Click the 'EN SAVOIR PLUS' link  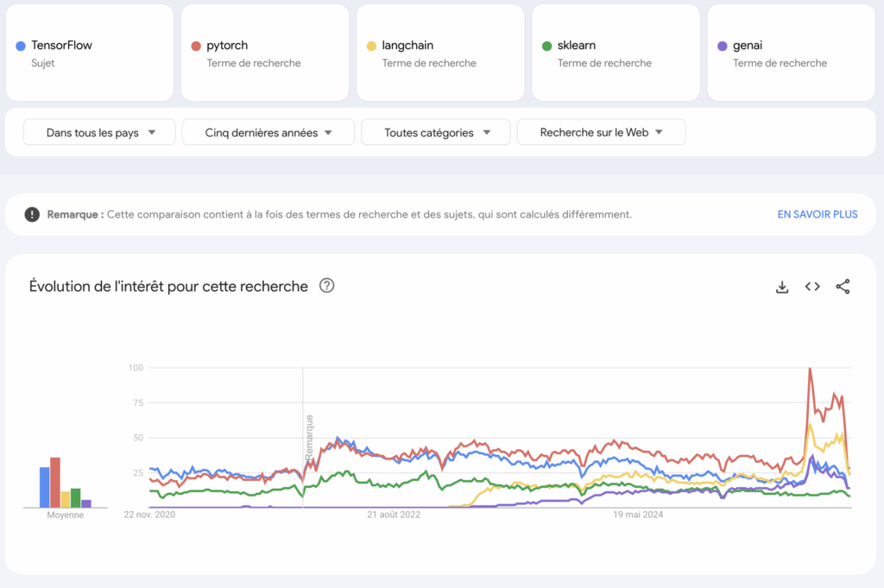tap(817, 214)
